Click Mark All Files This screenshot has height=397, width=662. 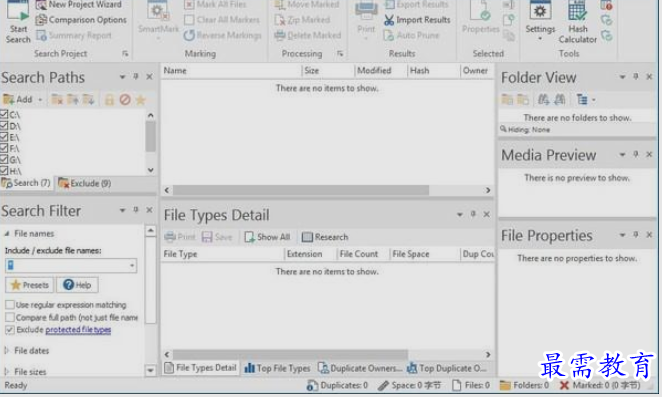(x=215, y=5)
